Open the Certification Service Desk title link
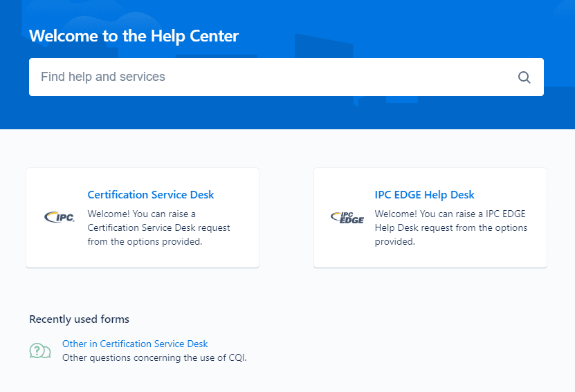 click(x=150, y=195)
